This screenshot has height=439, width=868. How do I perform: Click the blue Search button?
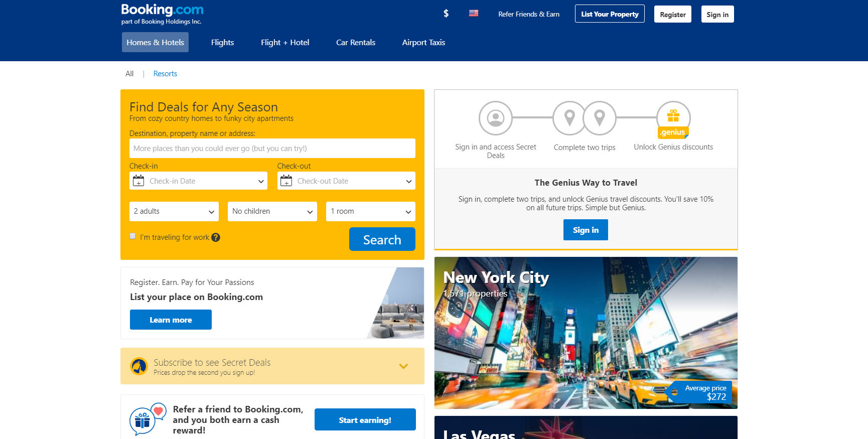[382, 239]
